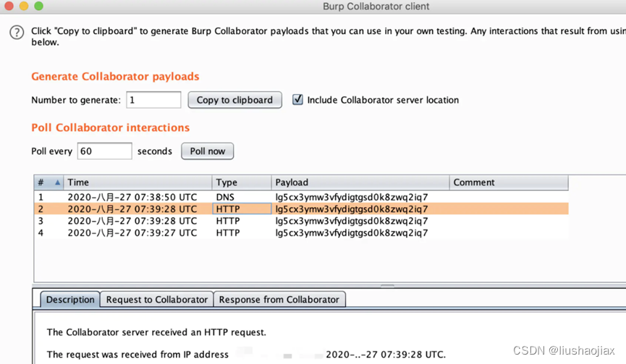Sort by the Time column header
The width and height of the screenshot is (626, 364).
[138, 182]
